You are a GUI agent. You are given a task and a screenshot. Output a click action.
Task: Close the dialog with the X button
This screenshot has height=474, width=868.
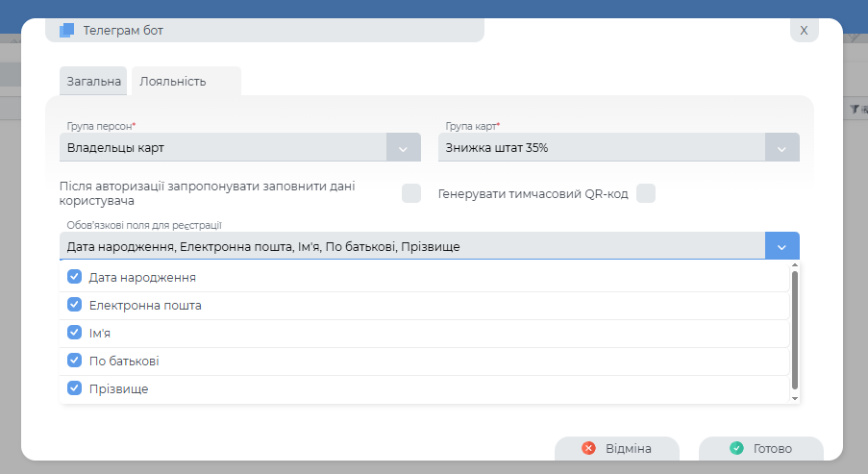[804, 30]
